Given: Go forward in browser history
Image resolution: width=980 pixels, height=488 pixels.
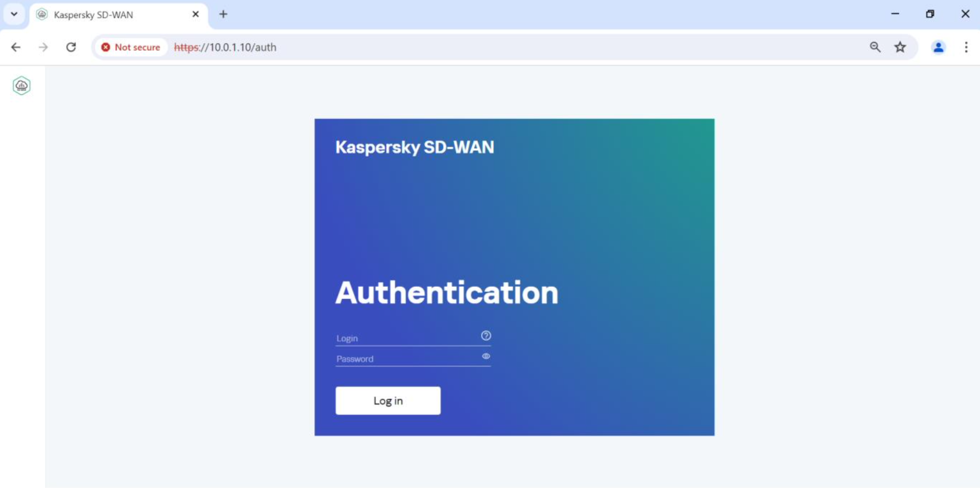Looking at the screenshot, I should coord(44,47).
